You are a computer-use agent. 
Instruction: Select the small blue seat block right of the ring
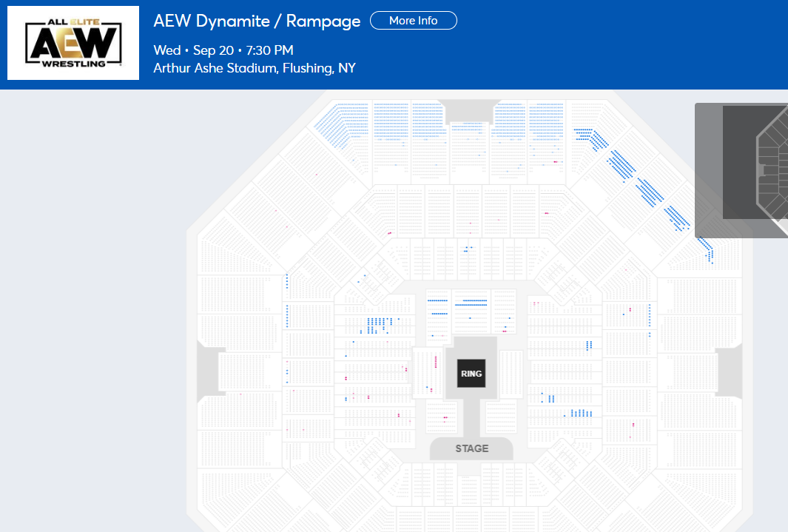589,345
